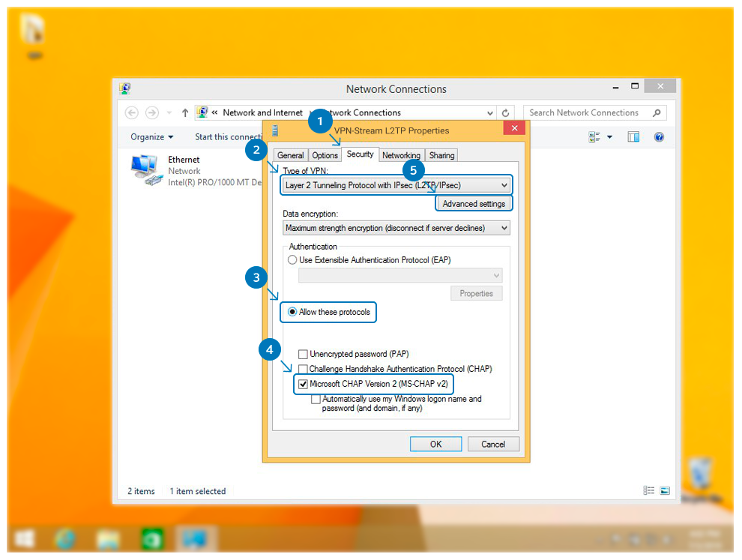Open the Organize menu
Viewport: 742px width, 560px height.
[x=152, y=136]
